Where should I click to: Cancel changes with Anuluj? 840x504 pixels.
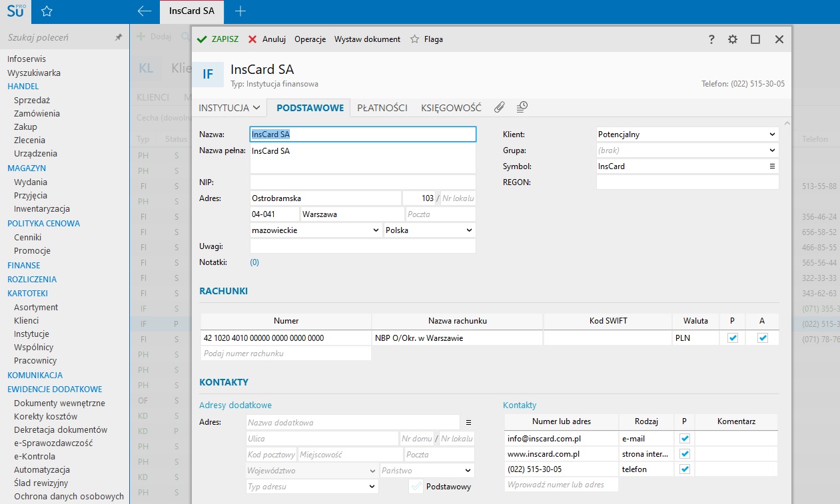click(267, 39)
